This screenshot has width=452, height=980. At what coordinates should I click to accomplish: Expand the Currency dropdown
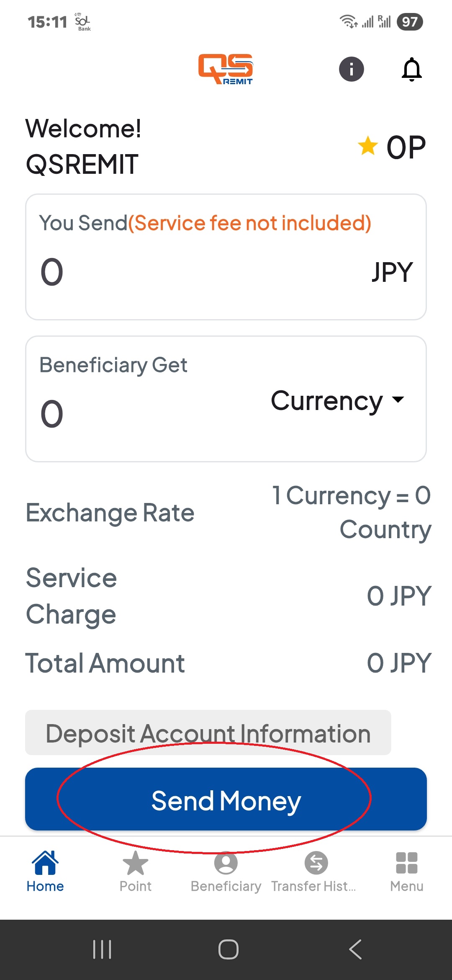coord(327,401)
